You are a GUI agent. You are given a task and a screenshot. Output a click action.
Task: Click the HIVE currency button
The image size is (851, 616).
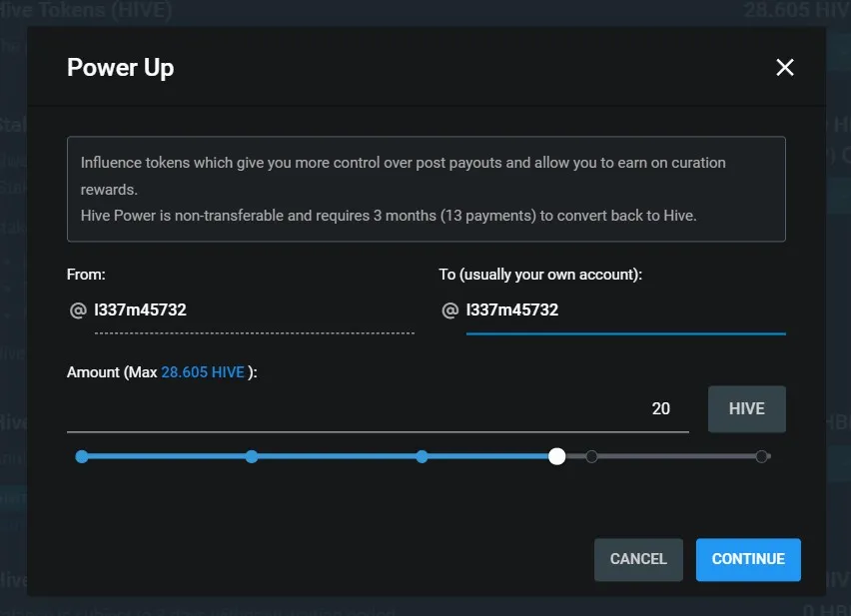pyautogui.click(x=747, y=409)
